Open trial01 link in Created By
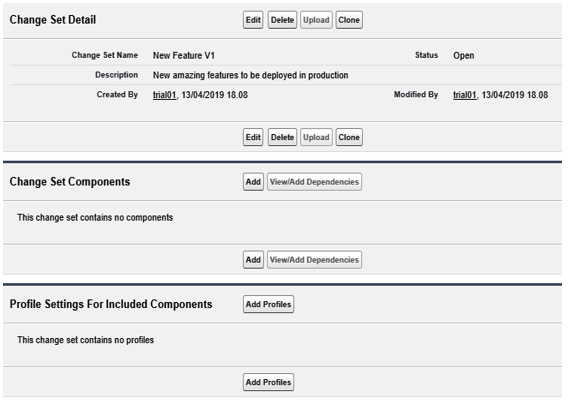Viewport: 570px width, 405px height. tap(164, 95)
